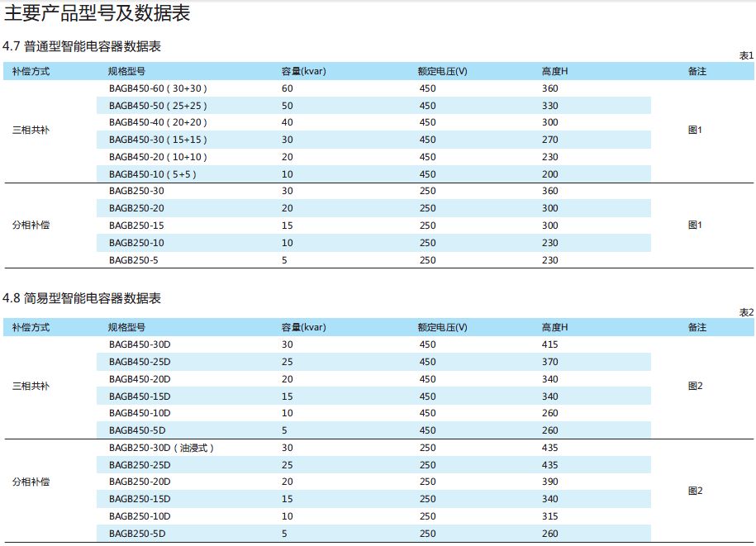Click model cell BAGB450-15D
This screenshot has width=756, height=546.
tap(140, 396)
